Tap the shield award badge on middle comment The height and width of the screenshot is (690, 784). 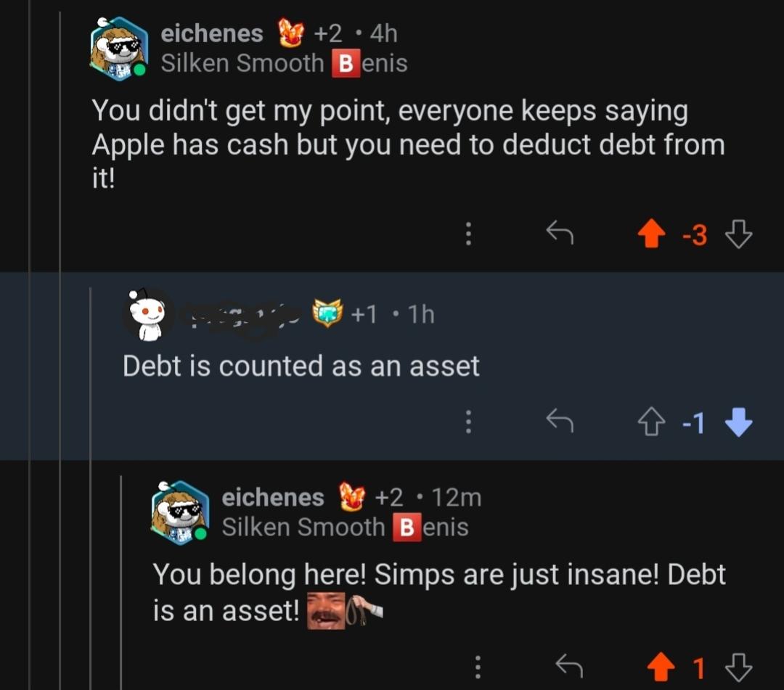[x=327, y=314]
